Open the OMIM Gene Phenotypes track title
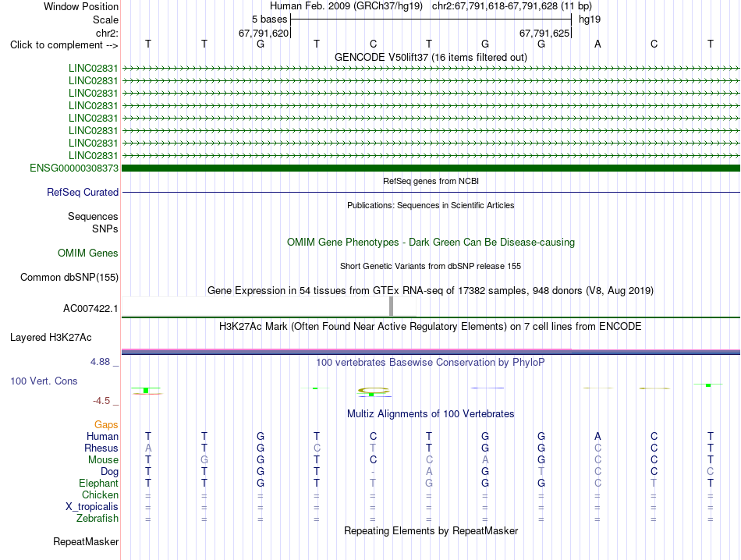The height and width of the screenshot is (560, 741). coord(431,242)
